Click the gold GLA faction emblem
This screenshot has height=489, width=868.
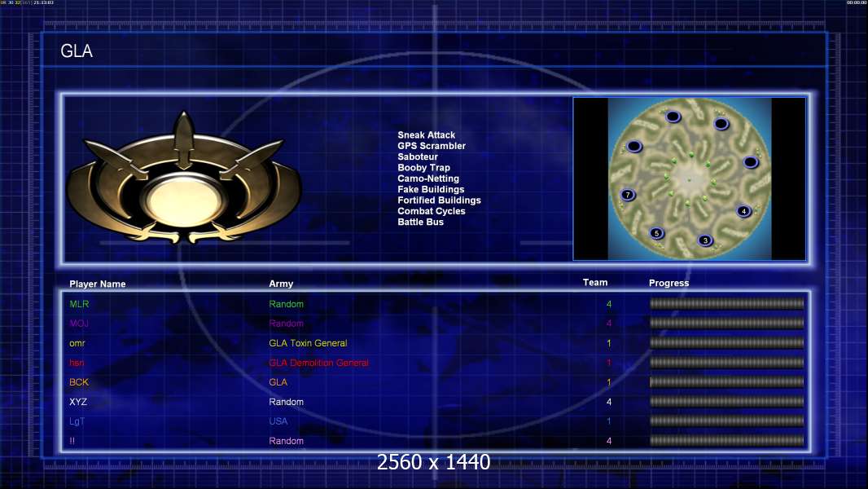click(x=184, y=178)
